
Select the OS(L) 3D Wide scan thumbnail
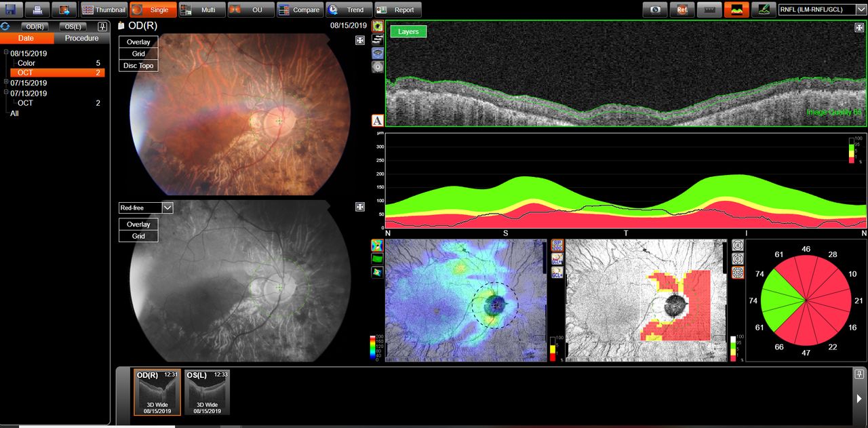click(x=208, y=392)
